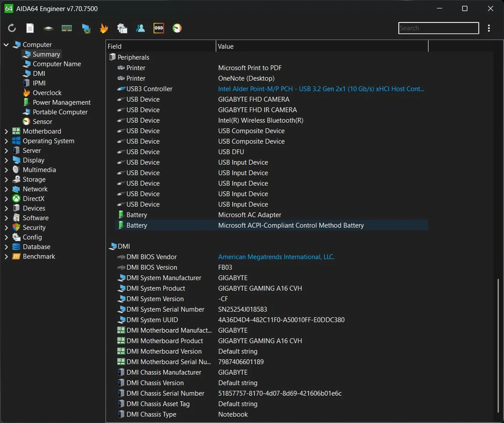Select Sensor in the Computer tree
The height and width of the screenshot is (423, 504).
42,122
